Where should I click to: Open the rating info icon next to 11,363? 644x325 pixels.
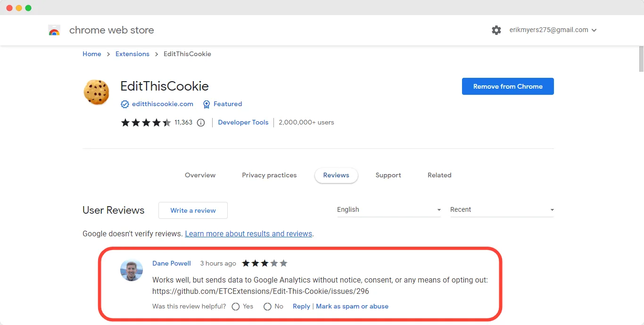pyautogui.click(x=201, y=123)
